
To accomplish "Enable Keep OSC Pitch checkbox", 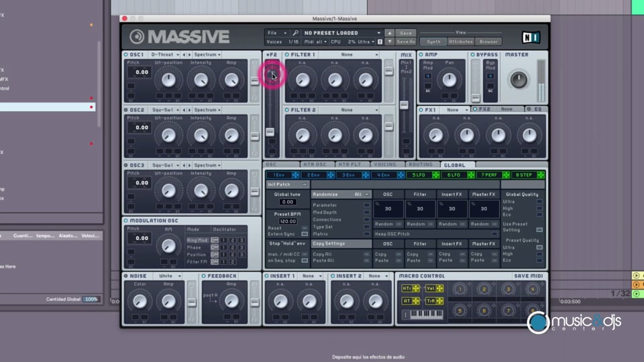I will pos(494,234).
